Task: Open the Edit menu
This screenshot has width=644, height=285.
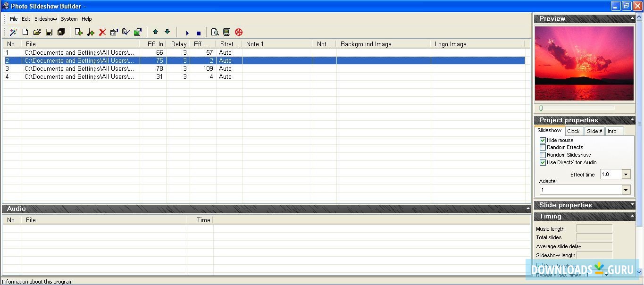Action: tap(26, 19)
